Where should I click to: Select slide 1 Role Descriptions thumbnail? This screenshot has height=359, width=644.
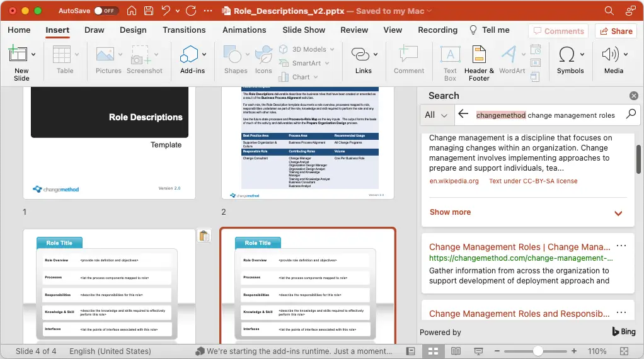pos(109,143)
